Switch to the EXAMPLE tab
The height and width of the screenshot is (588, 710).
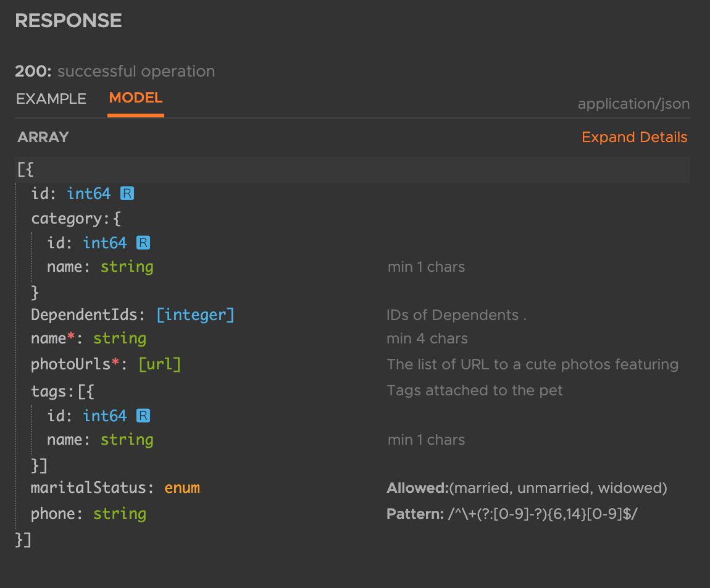51,99
